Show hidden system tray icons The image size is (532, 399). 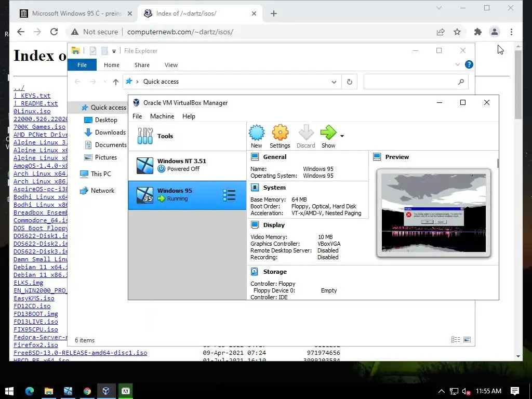click(442, 391)
